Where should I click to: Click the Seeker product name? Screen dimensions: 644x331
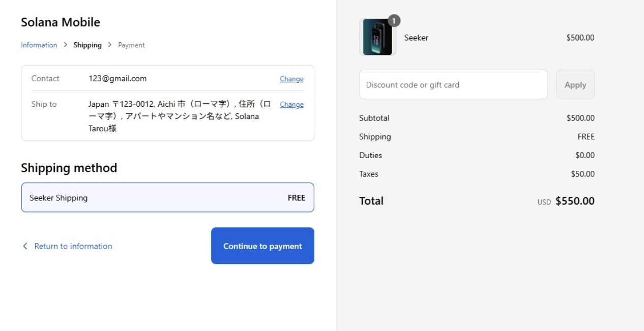coord(416,38)
